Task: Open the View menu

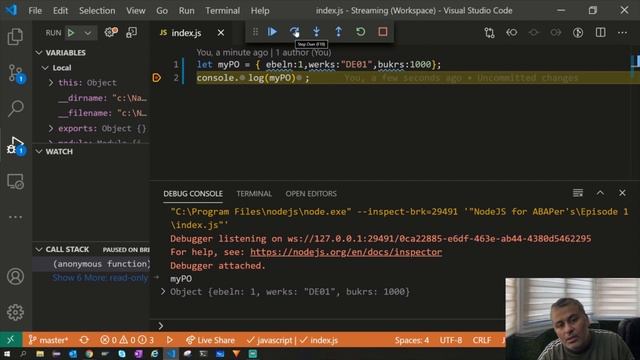Action: coord(136,11)
